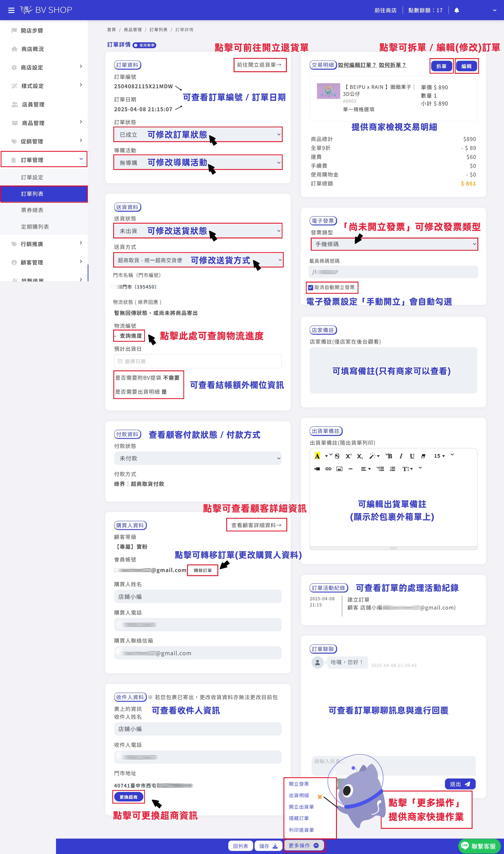Insert a horizontal rule in the editor
Viewport: 504px width, 854px height.
point(351,469)
